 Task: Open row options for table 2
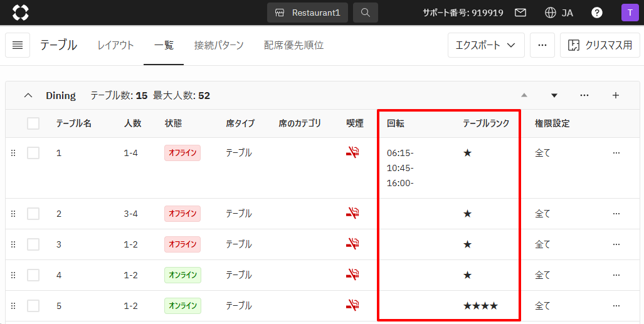616,214
